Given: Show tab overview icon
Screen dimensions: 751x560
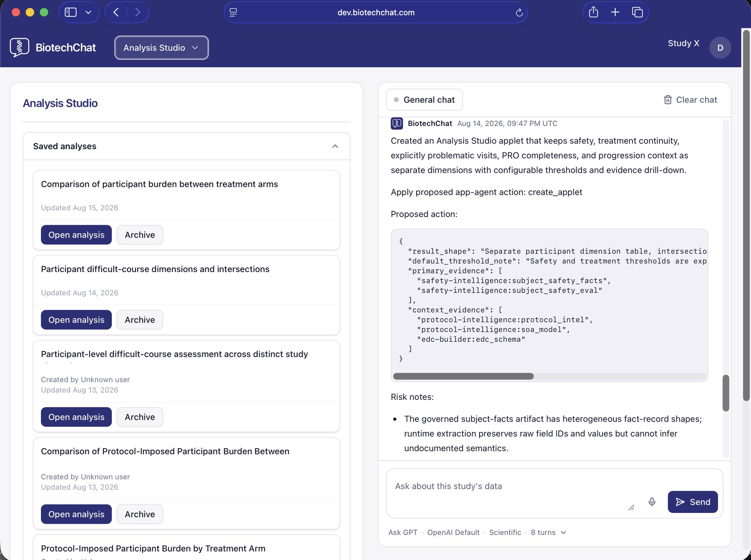Looking at the screenshot, I should pyautogui.click(x=637, y=12).
